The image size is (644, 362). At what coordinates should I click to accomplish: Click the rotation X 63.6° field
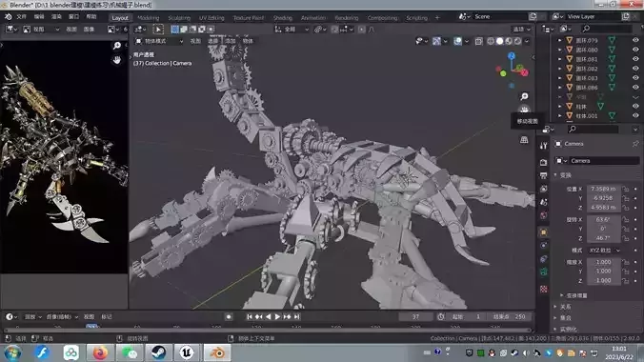[x=603, y=219]
